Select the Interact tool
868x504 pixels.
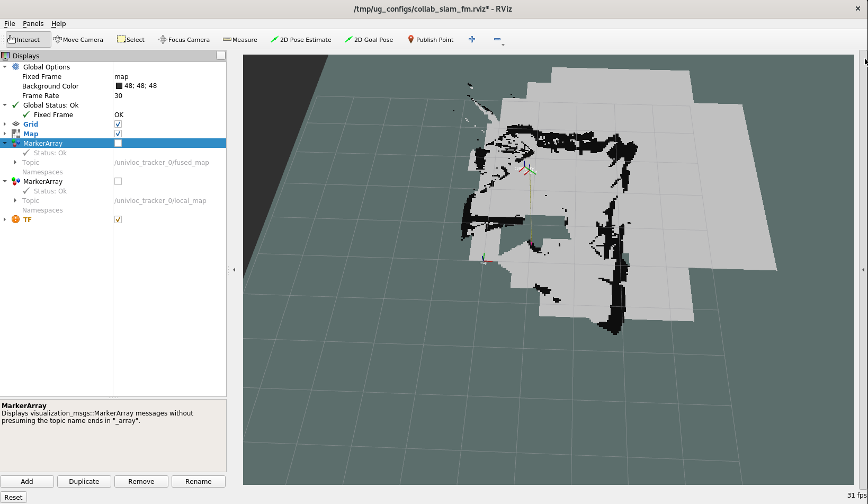[x=28, y=40]
